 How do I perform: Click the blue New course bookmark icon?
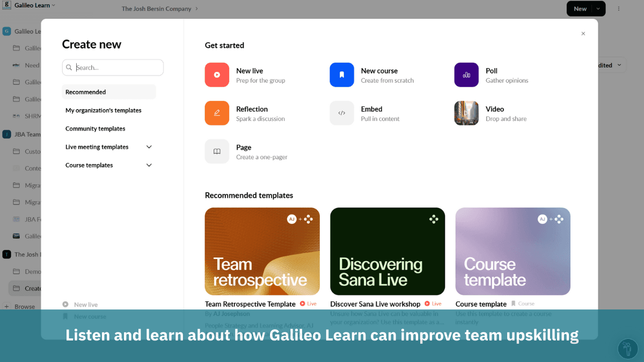(x=342, y=75)
